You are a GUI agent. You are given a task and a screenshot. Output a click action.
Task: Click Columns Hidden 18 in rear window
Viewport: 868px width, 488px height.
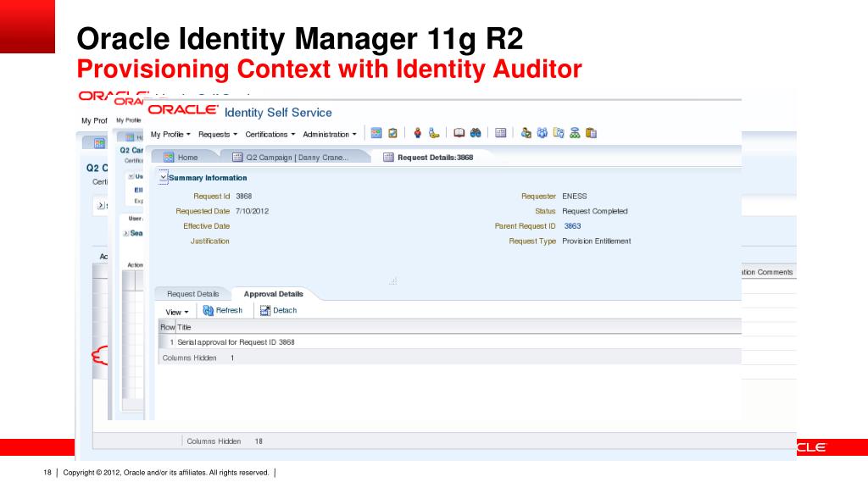point(225,441)
